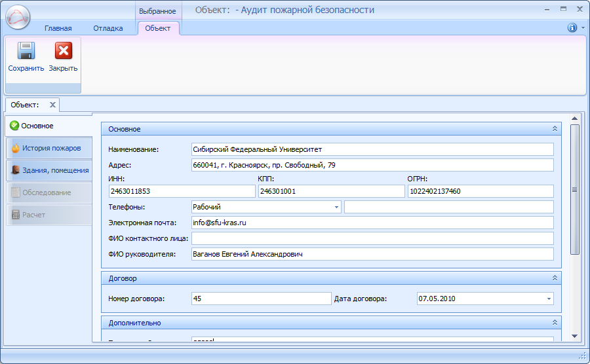Click the КПП input field
Screen dimensions: 590x364
pyautogui.click(x=332, y=191)
